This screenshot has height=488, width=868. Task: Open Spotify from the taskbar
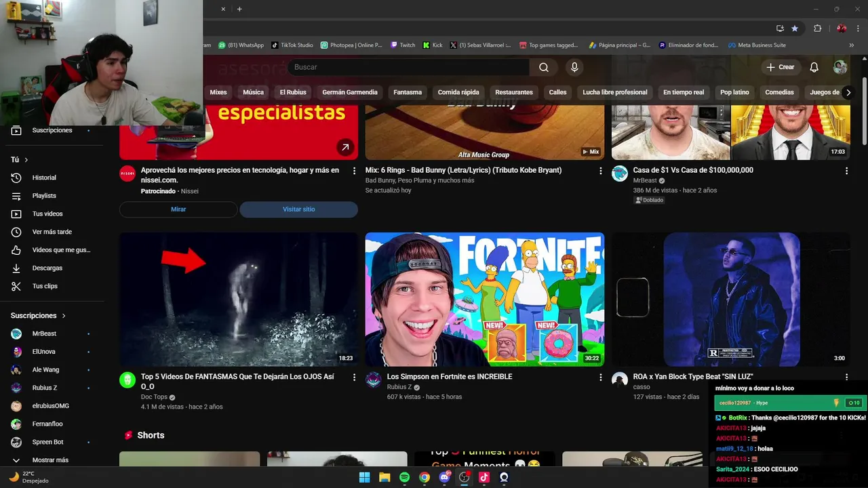(404, 477)
